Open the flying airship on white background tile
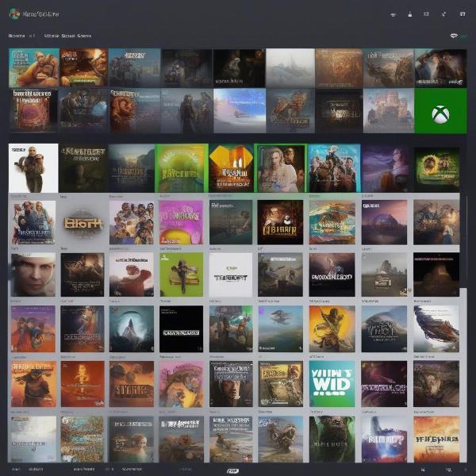 [x=436, y=328]
